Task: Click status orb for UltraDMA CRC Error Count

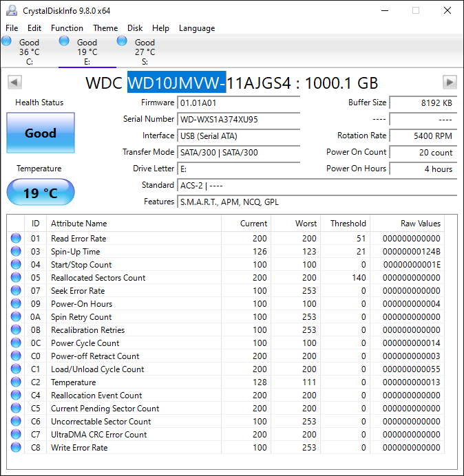Action: [16, 434]
